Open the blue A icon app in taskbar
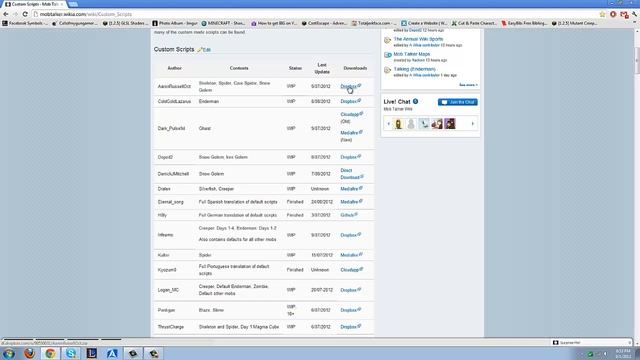This screenshot has width=640, height=360. click(112, 353)
